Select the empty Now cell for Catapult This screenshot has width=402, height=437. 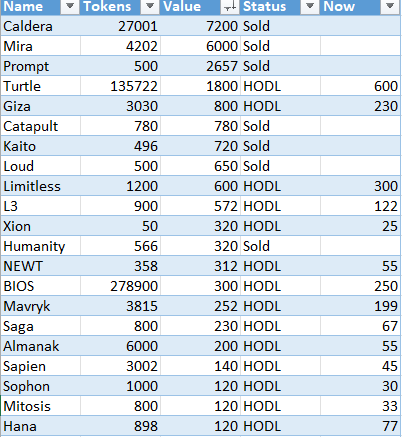coord(360,126)
